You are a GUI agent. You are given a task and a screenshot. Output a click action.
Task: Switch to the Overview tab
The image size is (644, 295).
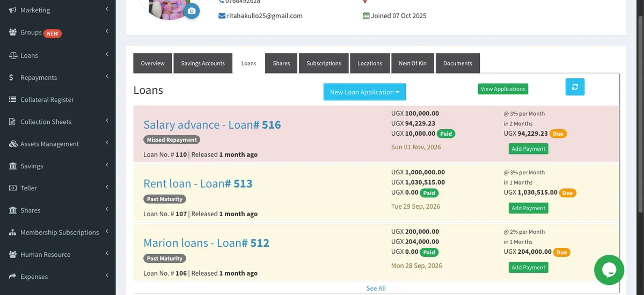tap(152, 63)
